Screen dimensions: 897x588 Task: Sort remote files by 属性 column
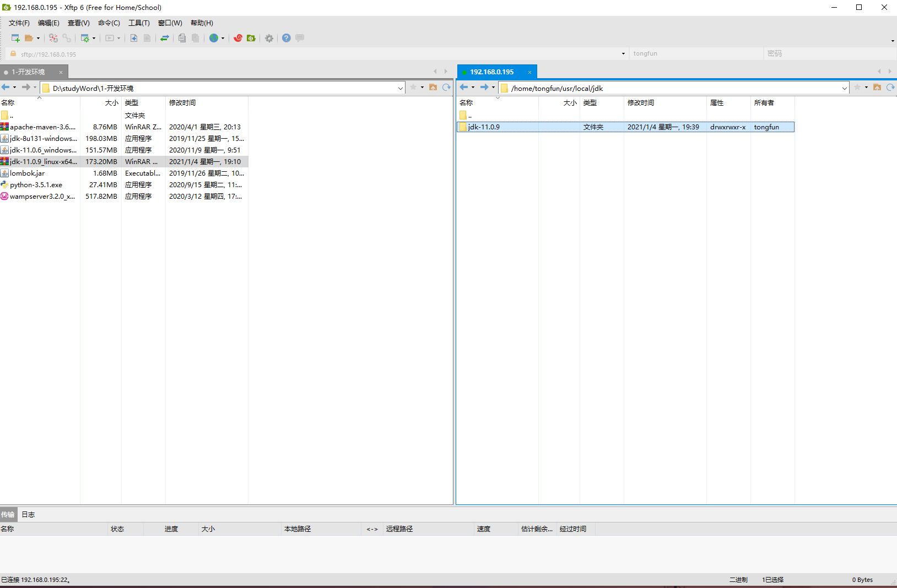coord(728,103)
